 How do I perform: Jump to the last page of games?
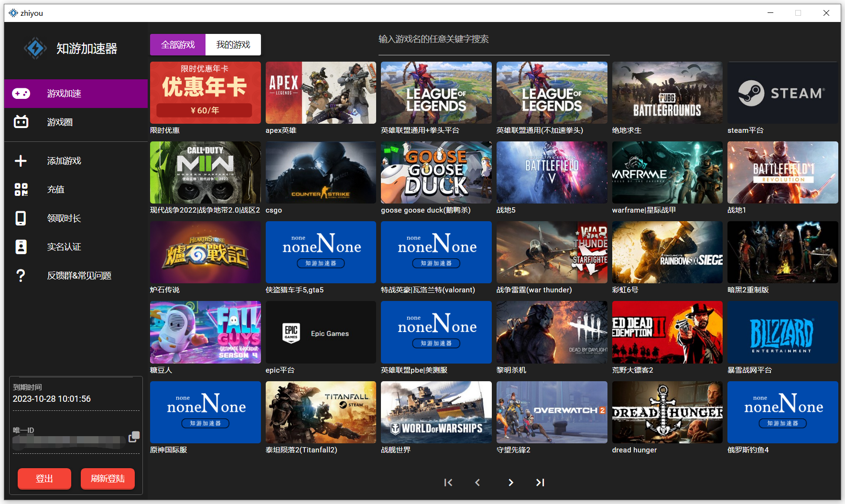pyautogui.click(x=540, y=483)
